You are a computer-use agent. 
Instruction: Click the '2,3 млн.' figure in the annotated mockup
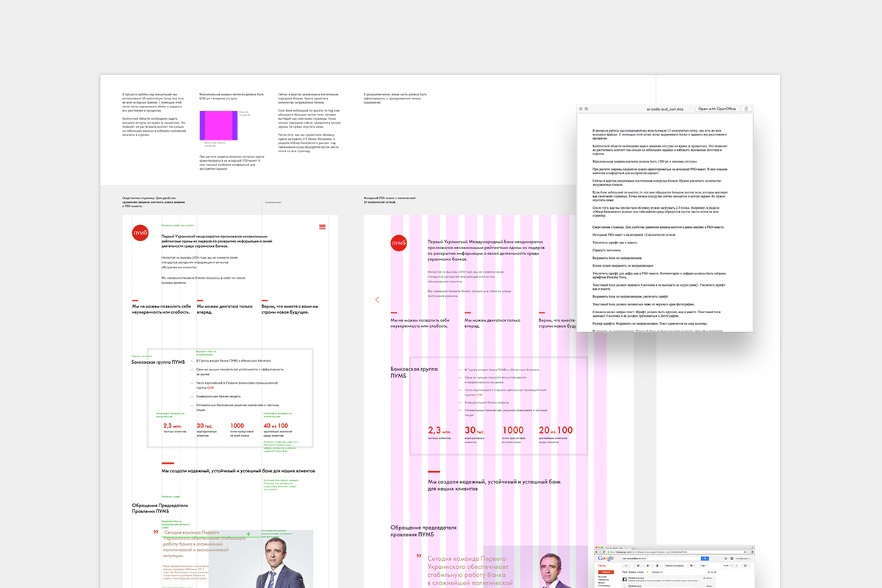pos(172,426)
